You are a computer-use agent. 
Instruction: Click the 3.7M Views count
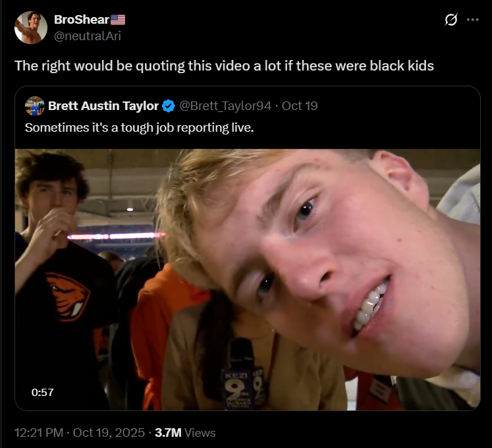tap(185, 433)
